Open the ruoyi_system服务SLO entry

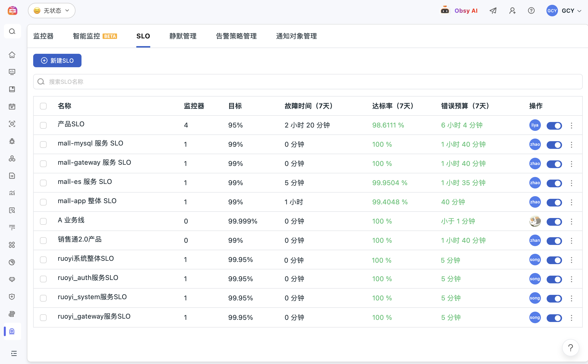coord(92,297)
